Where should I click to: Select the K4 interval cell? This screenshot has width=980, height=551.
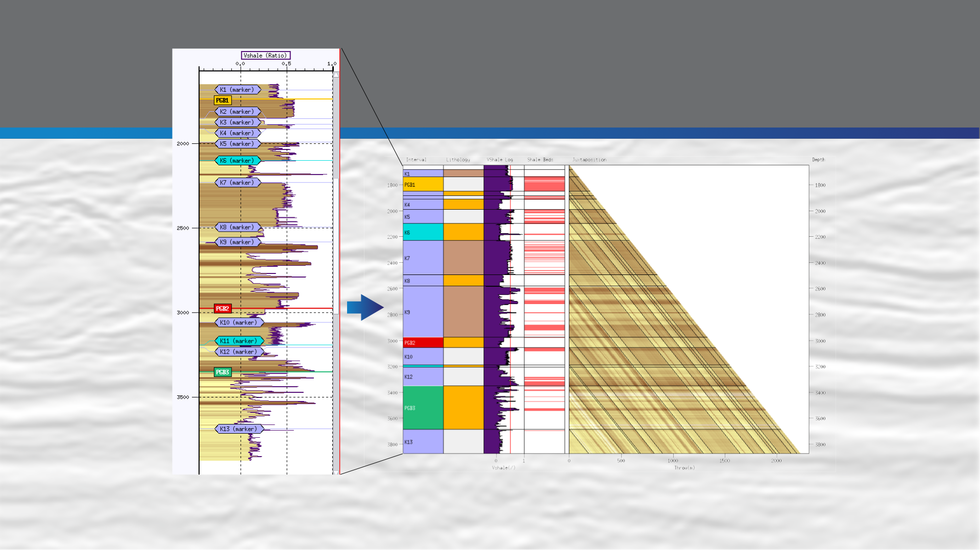(423, 204)
